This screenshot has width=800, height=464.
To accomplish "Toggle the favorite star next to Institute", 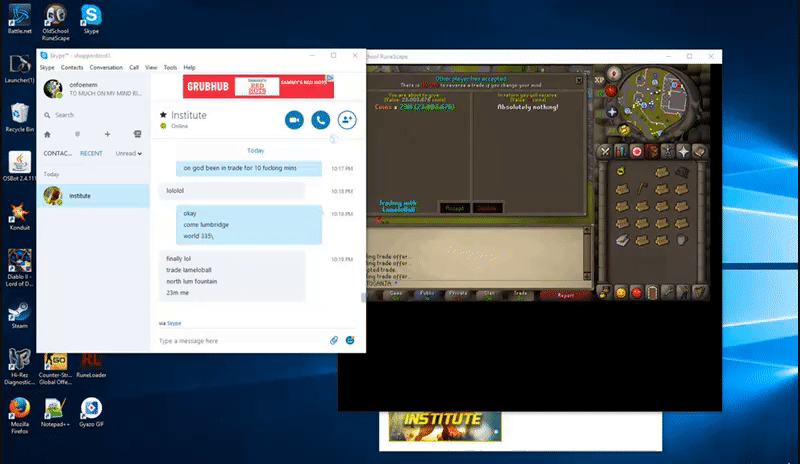I will (163, 115).
